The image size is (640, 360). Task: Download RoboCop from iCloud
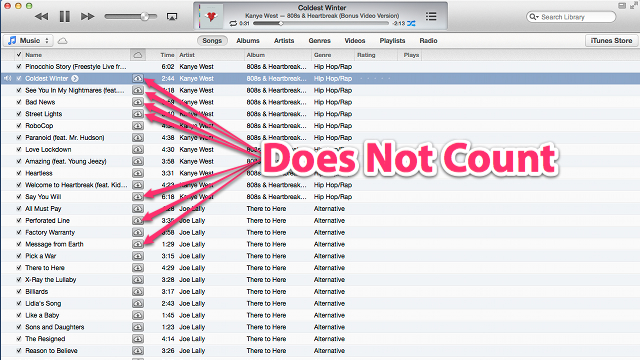(x=138, y=126)
